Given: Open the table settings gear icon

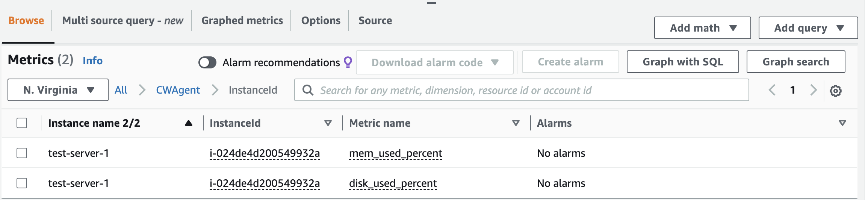Looking at the screenshot, I should pyautogui.click(x=835, y=91).
